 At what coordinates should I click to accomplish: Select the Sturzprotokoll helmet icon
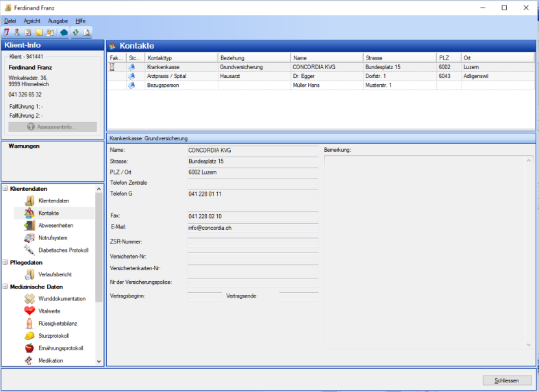(29, 336)
